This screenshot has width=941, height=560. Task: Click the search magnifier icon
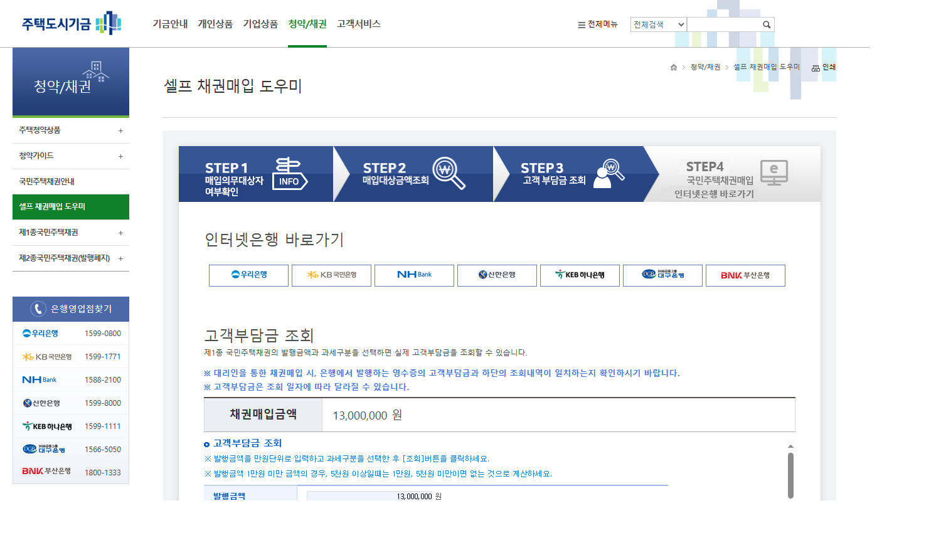coord(766,24)
